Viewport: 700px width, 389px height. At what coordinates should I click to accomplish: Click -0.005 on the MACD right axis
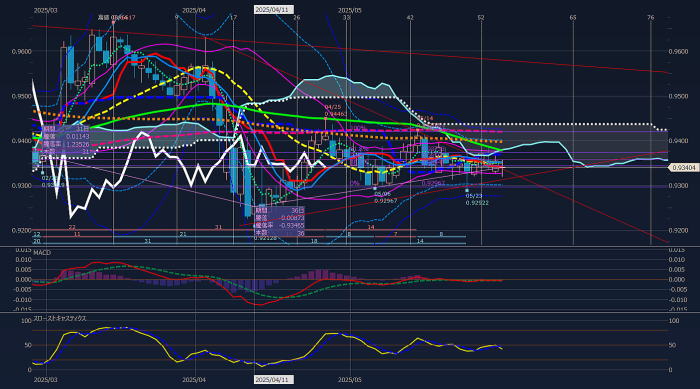point(677,290)
